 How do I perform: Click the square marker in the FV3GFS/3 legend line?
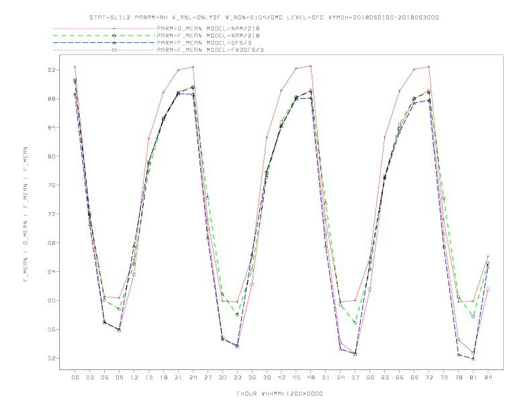pos(114,50)
